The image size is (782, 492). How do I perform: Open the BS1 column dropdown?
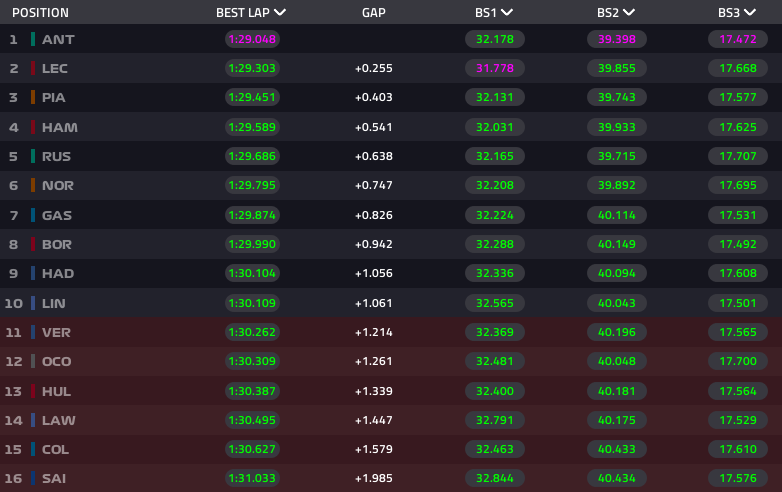508,13
